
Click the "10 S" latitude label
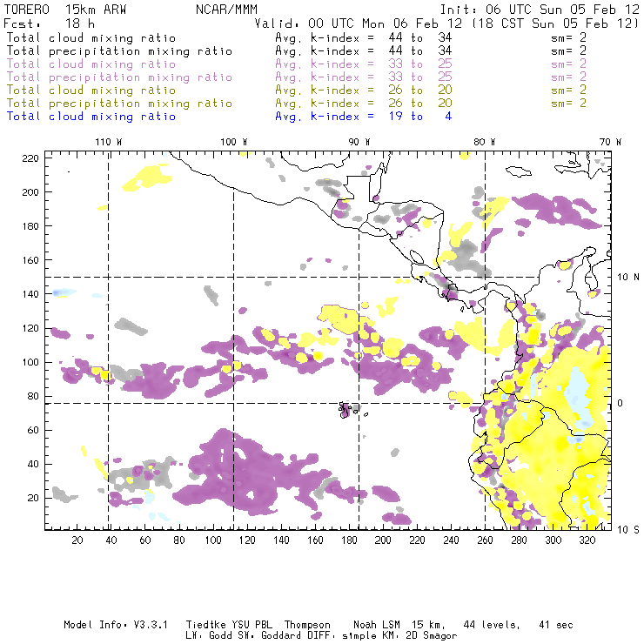628,530
